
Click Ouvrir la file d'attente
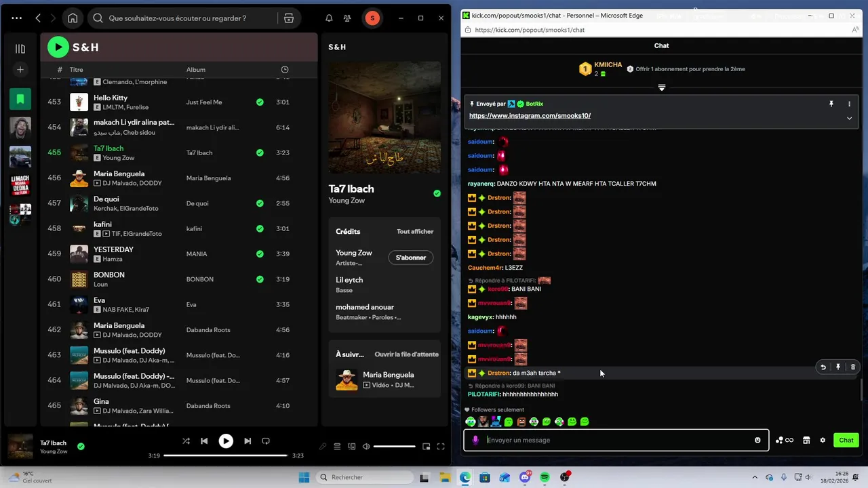pos(406,354)
